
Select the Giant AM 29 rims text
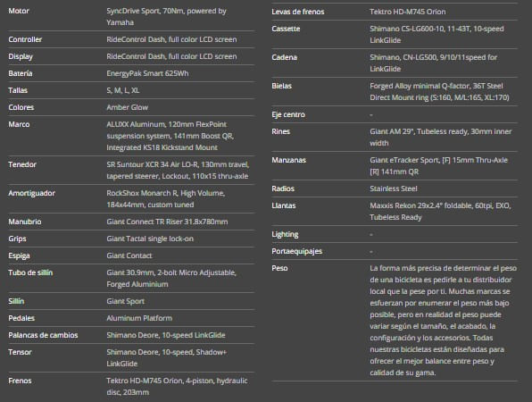(x=440, y=138)
